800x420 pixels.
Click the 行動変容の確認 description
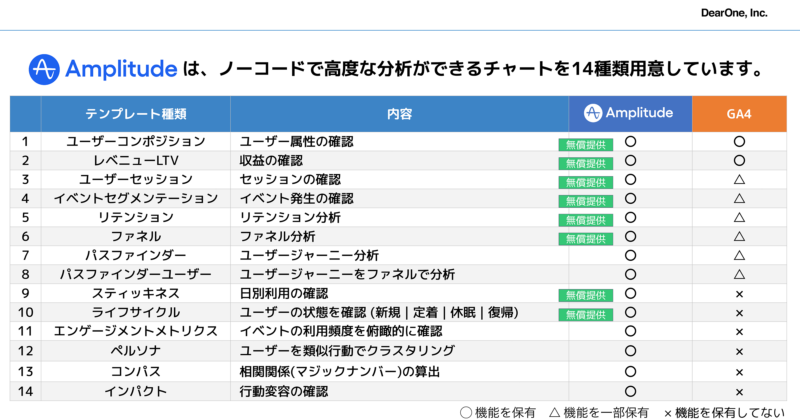[284, 391]
